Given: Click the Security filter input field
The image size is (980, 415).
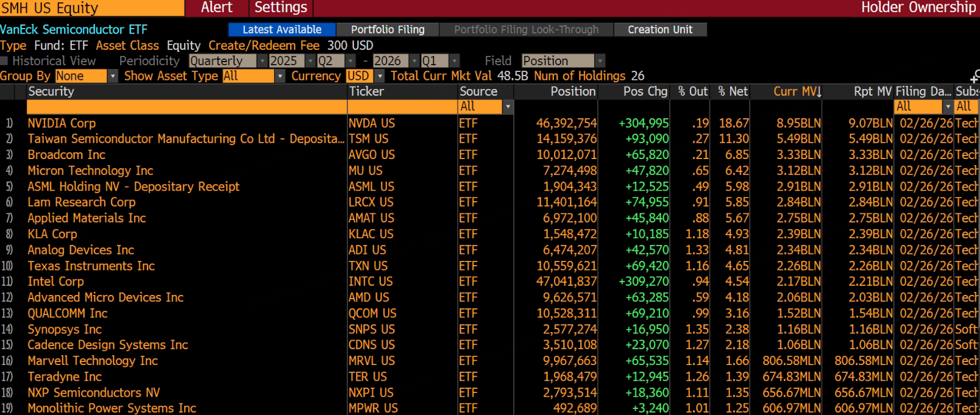Looking at the screenshot, I should (x=186, y=107).
